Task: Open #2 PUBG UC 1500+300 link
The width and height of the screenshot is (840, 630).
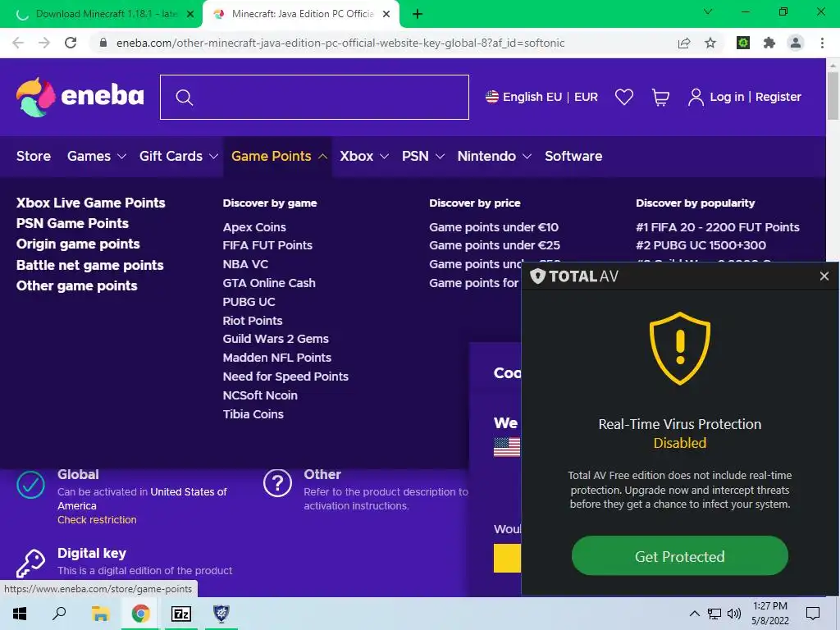Action: (x=701, y=245)
